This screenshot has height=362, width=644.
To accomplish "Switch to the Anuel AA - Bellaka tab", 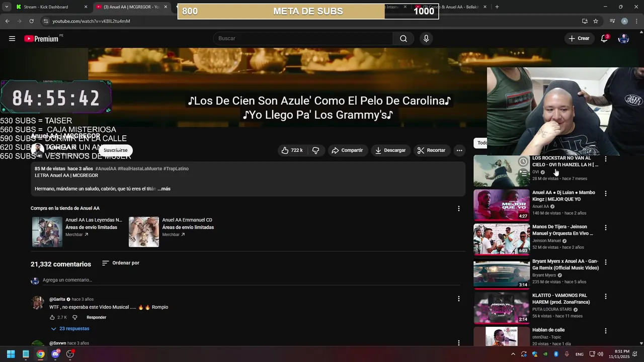I will coord(451,7).
